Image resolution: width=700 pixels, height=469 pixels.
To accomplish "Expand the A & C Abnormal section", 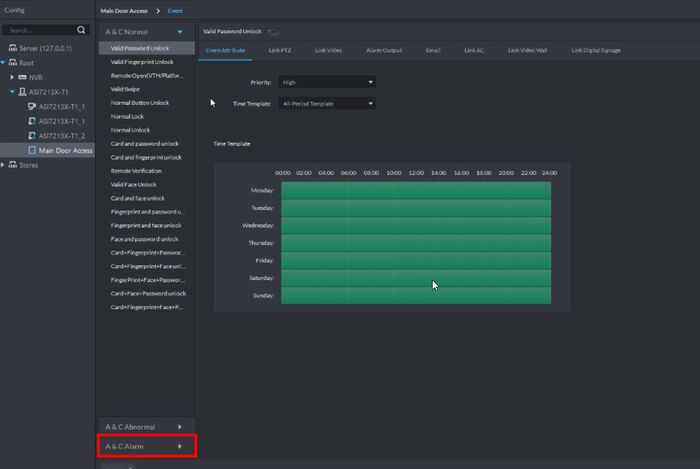I will point(145,427).
